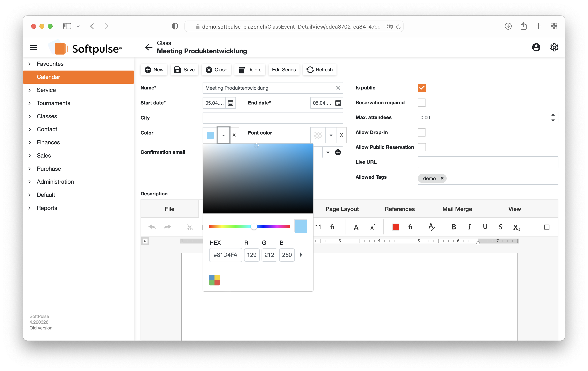Undo the last editor action
The height and width of the screenshot is (371, 588).
152,227
